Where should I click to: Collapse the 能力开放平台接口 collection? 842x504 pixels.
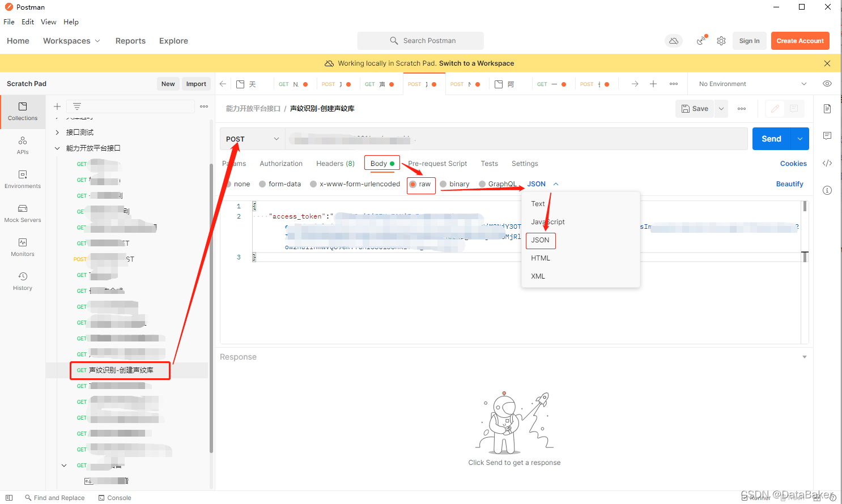[x=57, y=148]
